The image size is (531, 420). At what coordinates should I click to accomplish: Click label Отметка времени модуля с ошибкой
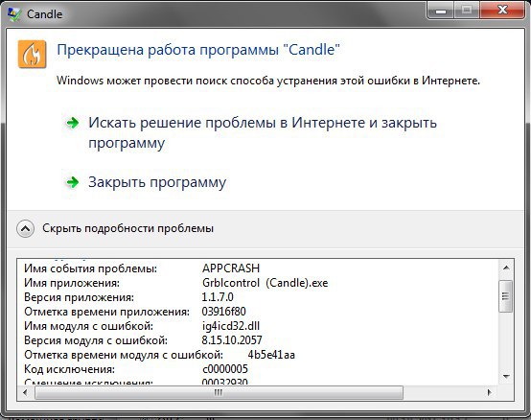point(124,355)
